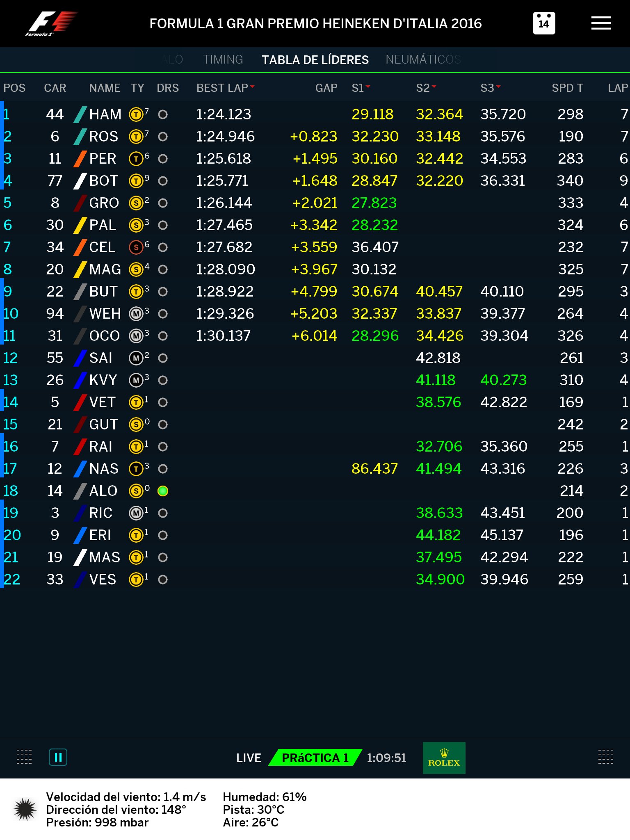This screenshot has width=630, height=840.
Task: Click PER's orange team color stripe
Action: (x=80, y=159)
